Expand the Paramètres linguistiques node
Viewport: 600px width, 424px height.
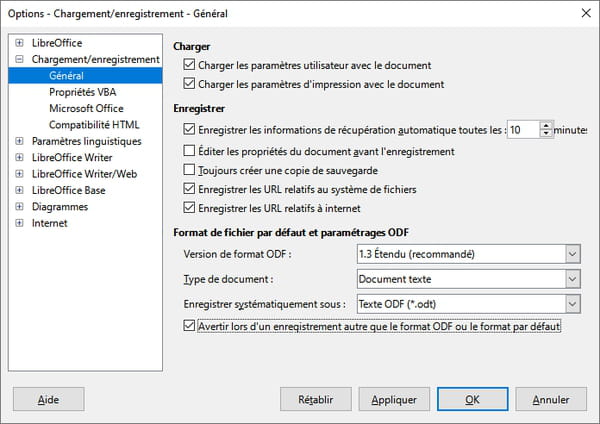click(x=19, y=141)
